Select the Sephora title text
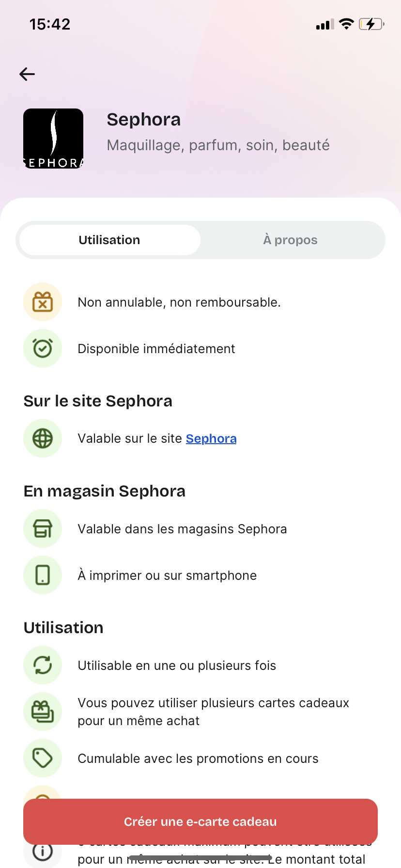Screen dimensions: 401x868 point(144,119)
